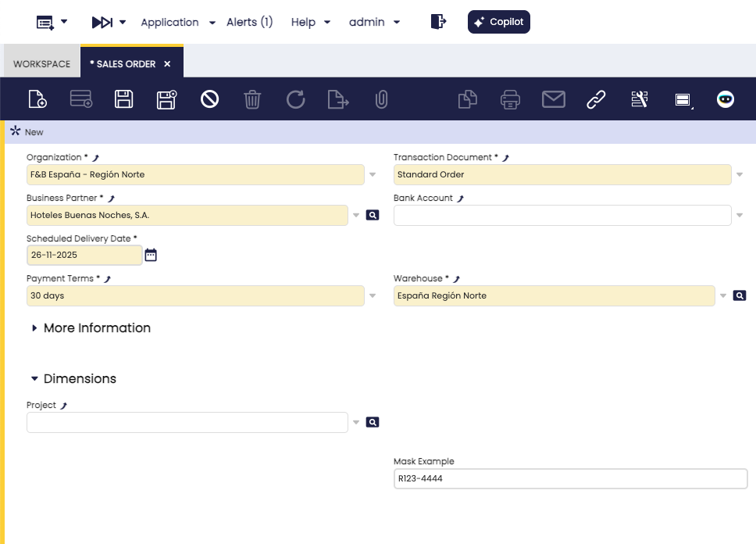Click into the Mask Example input field
Viewport: 756px width, 544px height.
[x=570, y=478]
